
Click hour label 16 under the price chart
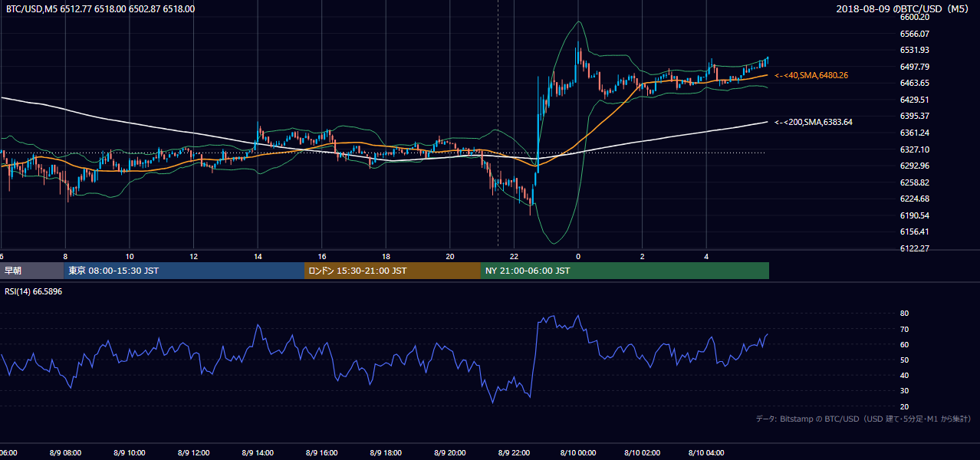(322, 256)
